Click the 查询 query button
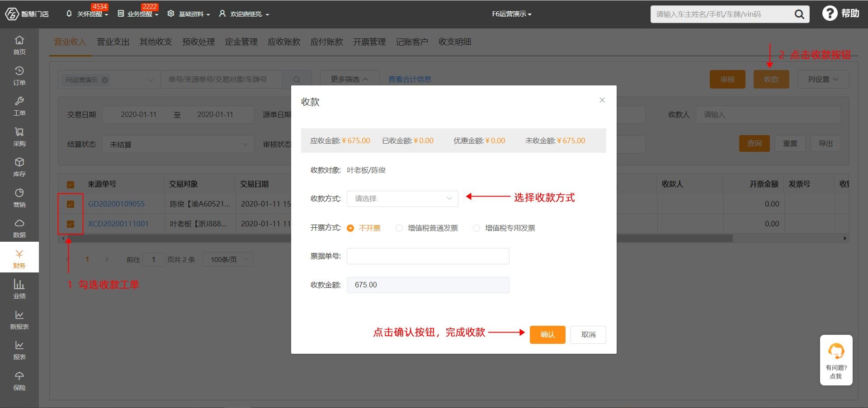Image resolution: width=868 pixels, height=408 pixels. click(x=755, y=143)
